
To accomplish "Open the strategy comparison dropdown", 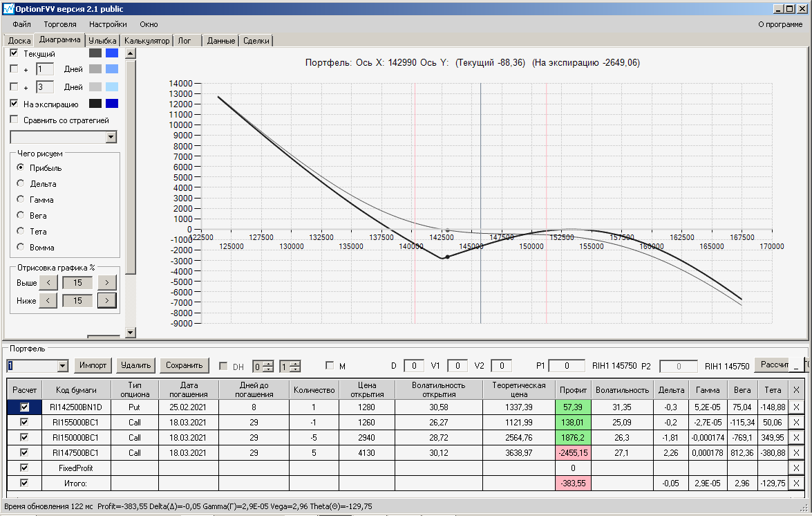I will pyautogui.click(x=111, y=137).
